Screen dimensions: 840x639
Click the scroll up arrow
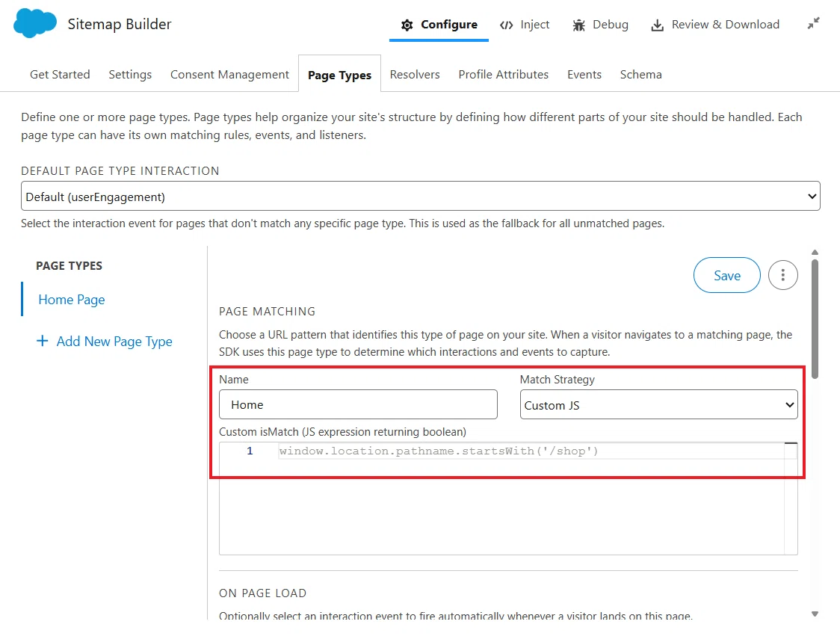pyautogui.click(x=815, y=253)
